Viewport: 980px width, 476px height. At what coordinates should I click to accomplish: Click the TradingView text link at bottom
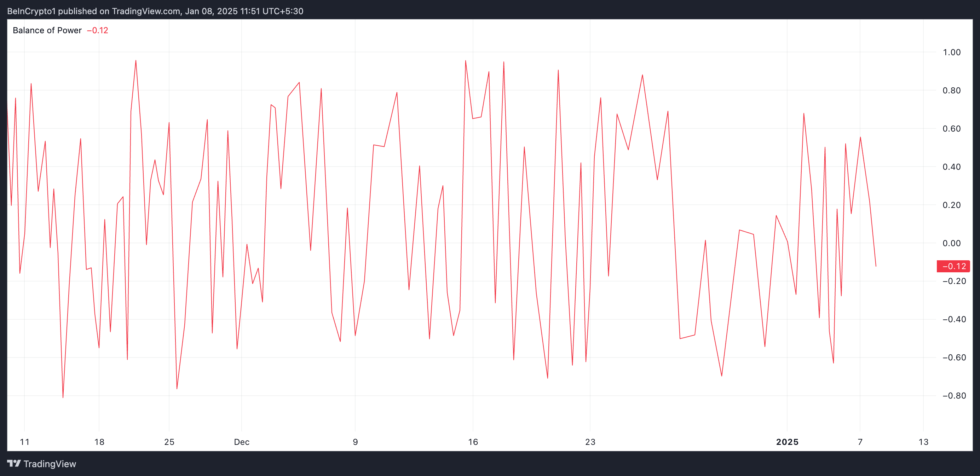point(50,464)
